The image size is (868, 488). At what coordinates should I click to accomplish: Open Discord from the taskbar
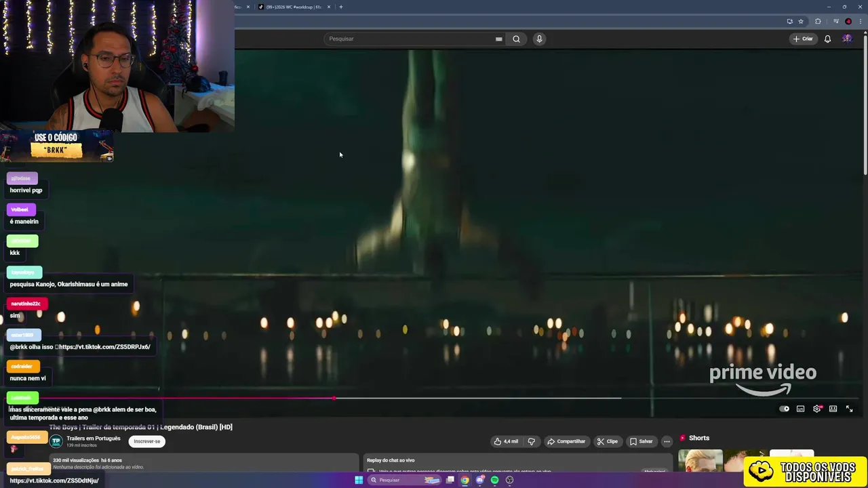pyautogui.click(x=479, y=480)
